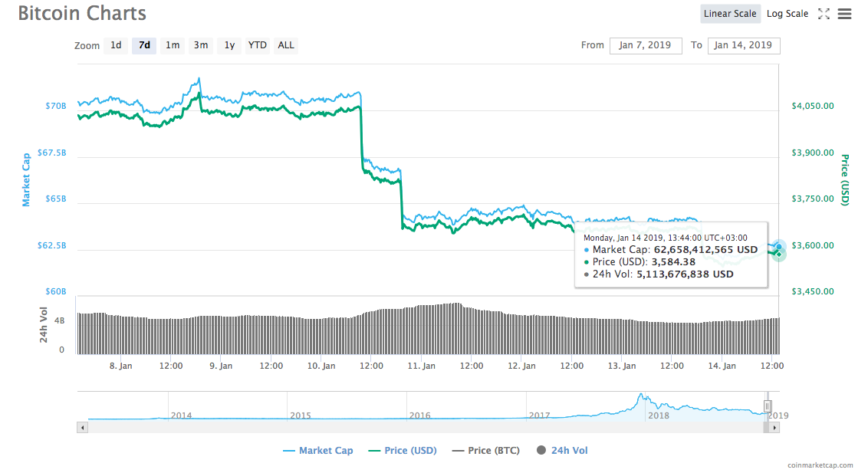
Task: Set zoom to 7d
Action: tap(144, 45)
